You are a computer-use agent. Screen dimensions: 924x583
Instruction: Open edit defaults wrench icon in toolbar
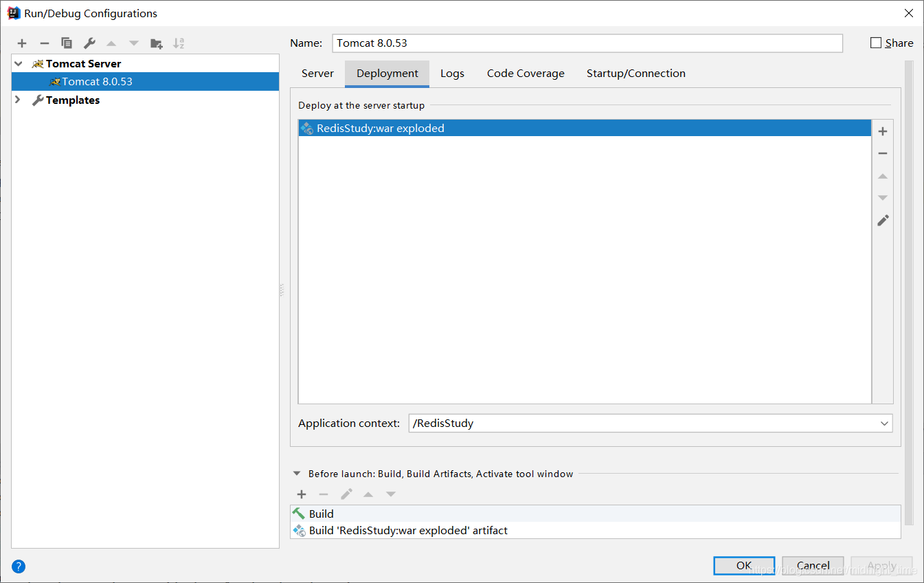tap(89, 43)
